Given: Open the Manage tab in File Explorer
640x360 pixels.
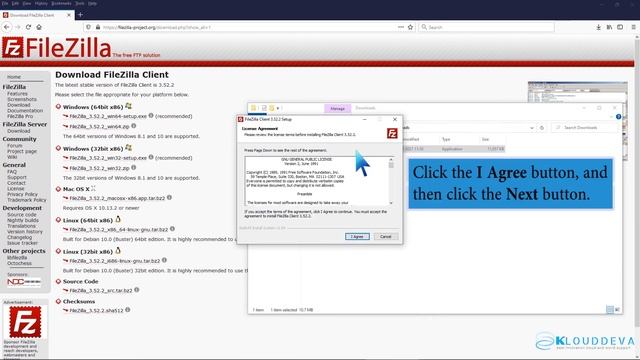Looking at the screenshot, I should [x=338, y=109].
